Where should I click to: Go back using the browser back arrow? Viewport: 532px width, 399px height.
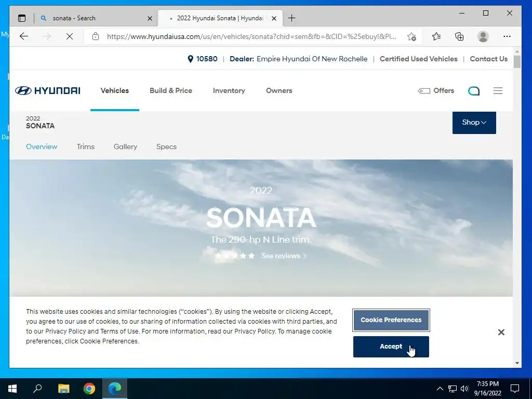click(24, 36)
